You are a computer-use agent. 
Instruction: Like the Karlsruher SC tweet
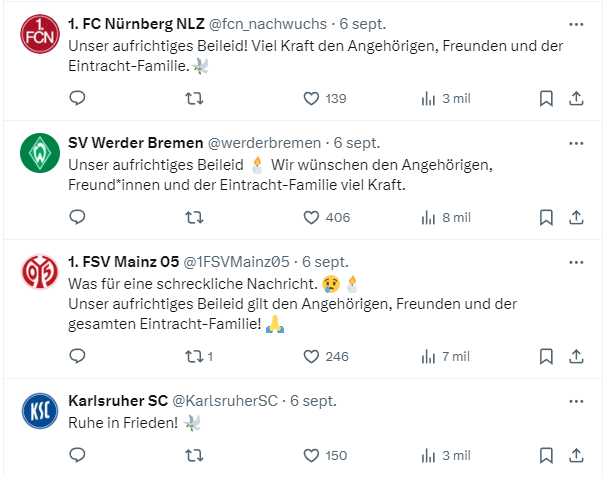tap(325, 455)
